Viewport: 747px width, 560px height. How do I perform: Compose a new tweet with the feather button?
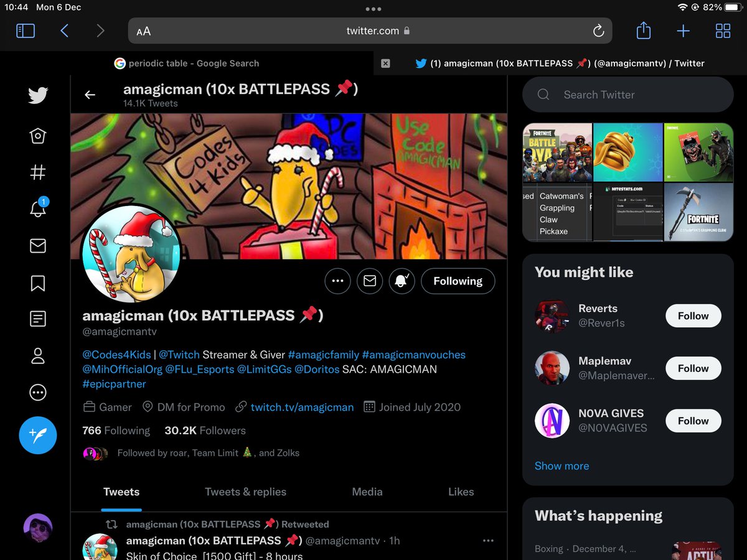(x=38, y=435)
